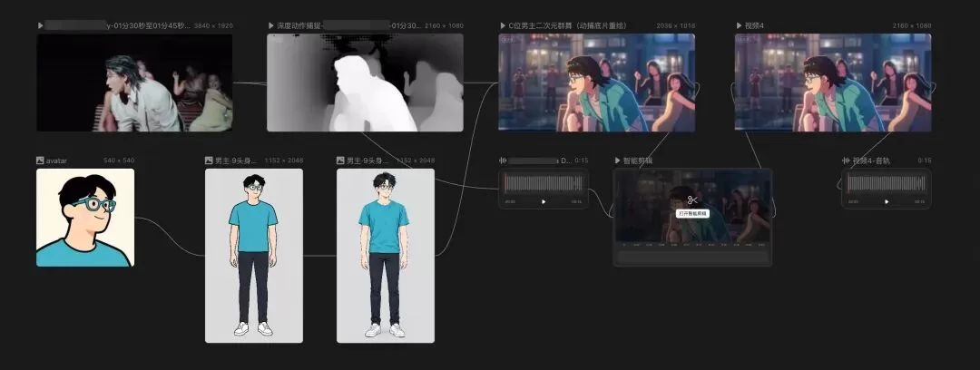This screenshot has width=980, height=370.
Task: Play the redacted-name 0:15 audio clip
Action: (x=544, y=201)
